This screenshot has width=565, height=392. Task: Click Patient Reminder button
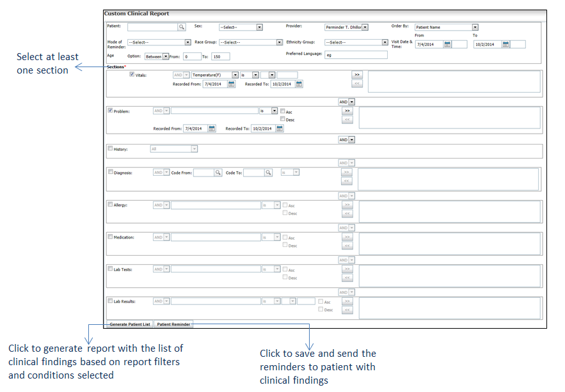coord(173,324)
